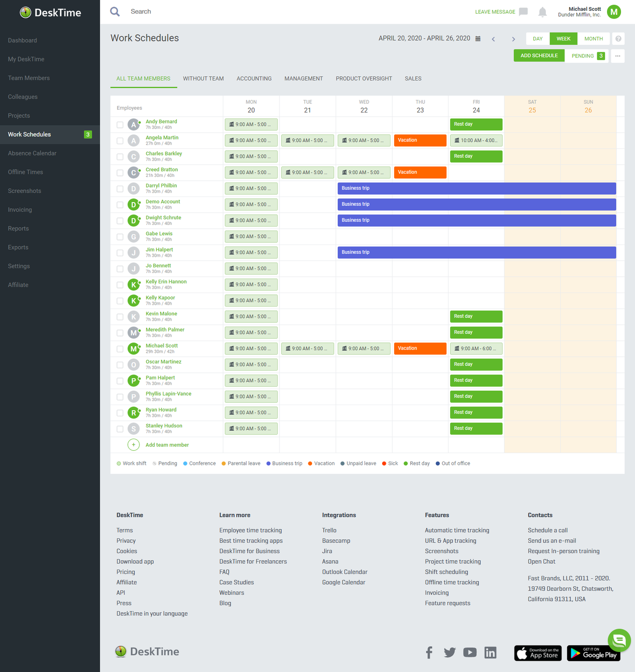Open the date range calendar picker icon
This screenshot has width=635, height=672.
coord(478,39)
